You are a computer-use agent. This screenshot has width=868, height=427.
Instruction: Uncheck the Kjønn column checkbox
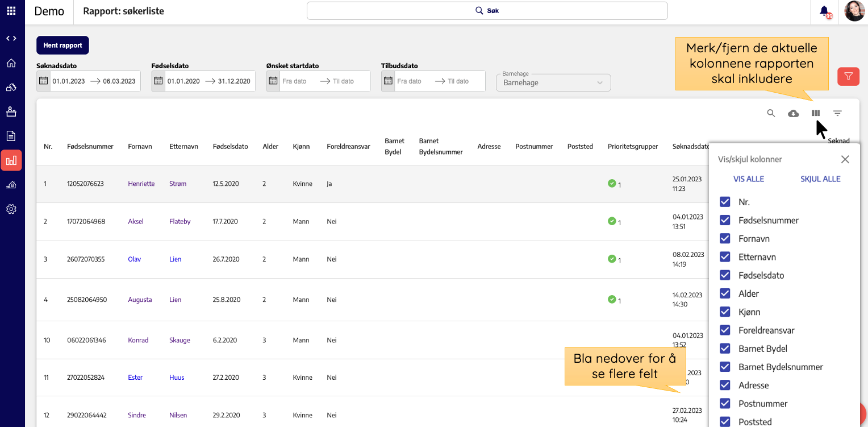coord(725,312)
